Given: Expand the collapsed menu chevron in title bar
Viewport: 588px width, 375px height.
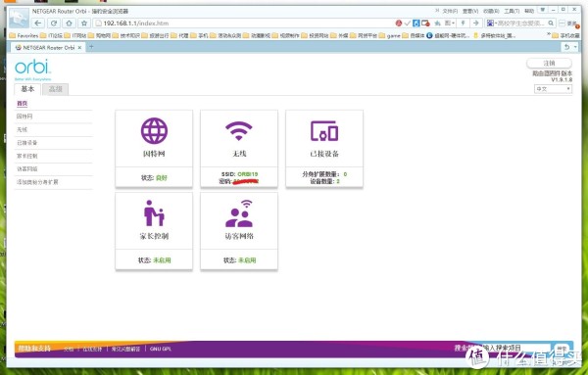Looking at the screenshot, I should click(437, 11).
